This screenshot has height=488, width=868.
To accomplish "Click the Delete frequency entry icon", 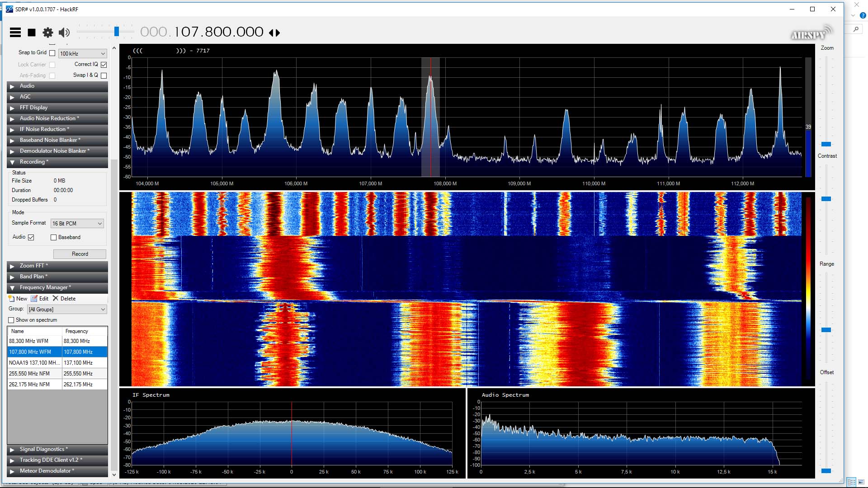I will (x=56, y=299).
